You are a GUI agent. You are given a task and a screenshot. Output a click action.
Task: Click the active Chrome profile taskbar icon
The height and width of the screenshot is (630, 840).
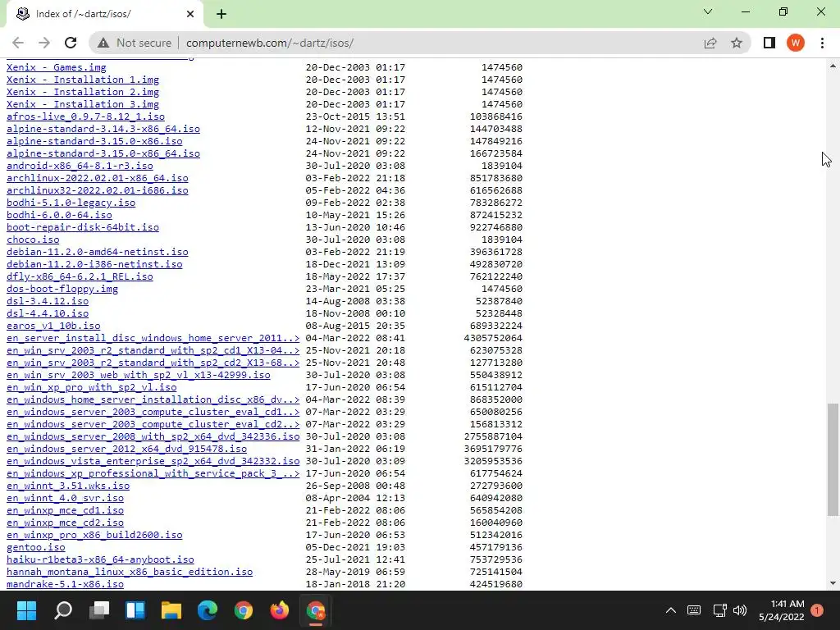316,610
